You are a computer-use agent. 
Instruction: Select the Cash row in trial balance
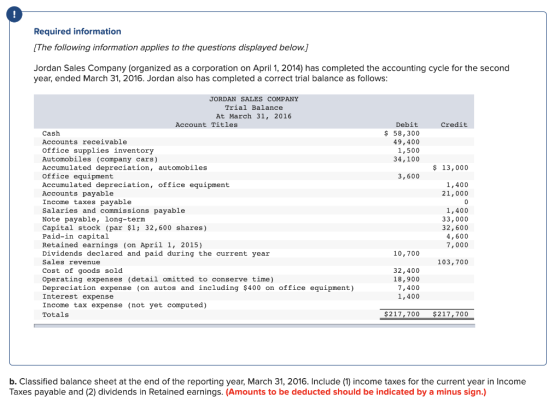tap(254, 133)
